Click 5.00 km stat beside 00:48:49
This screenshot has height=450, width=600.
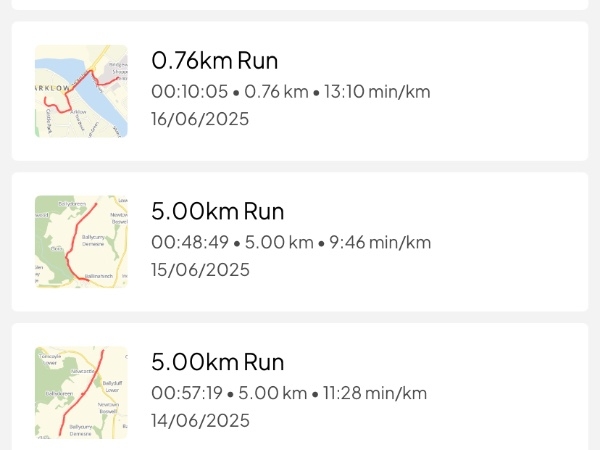coord(279,243)
